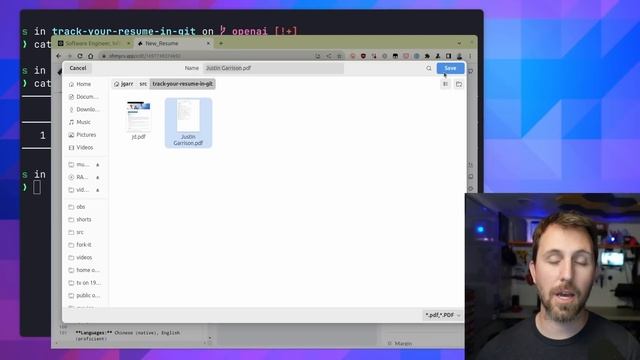Open search in the file dialog
The height and width of the screenshot is (360, 640).
[x=429, y=69]
